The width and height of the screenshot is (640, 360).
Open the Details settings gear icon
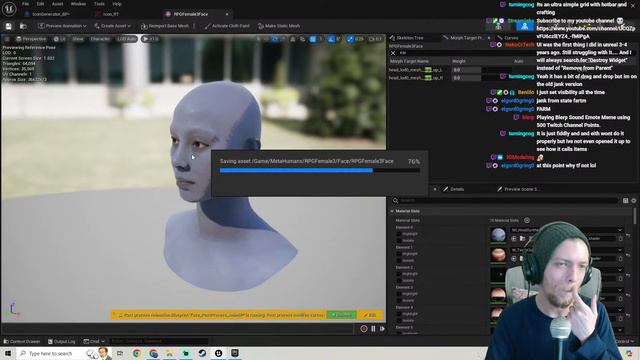click(x=634, y=200)
